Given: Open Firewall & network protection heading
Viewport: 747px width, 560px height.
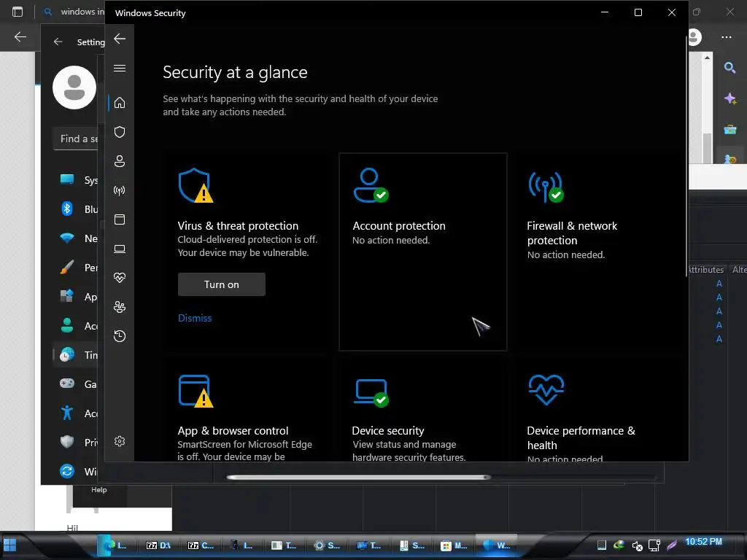Looking at the screenshot, I should point(572,233).
